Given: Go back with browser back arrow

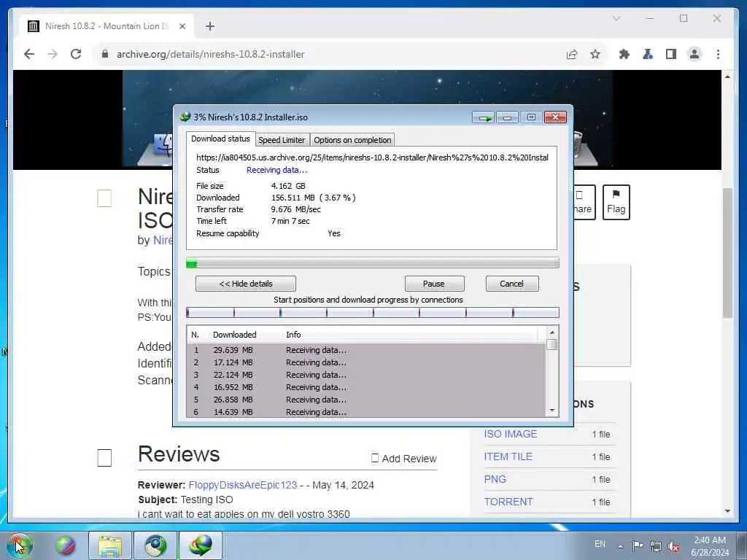Looking at the screenshot, I should [x=29, y=54].
